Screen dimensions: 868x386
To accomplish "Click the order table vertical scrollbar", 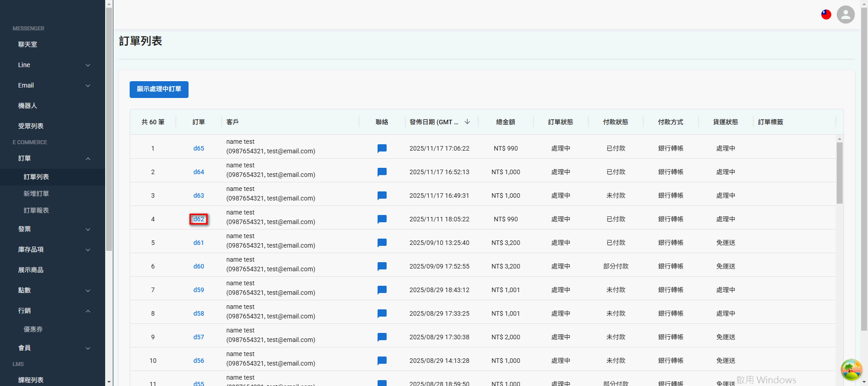I will tap(839, 173).
